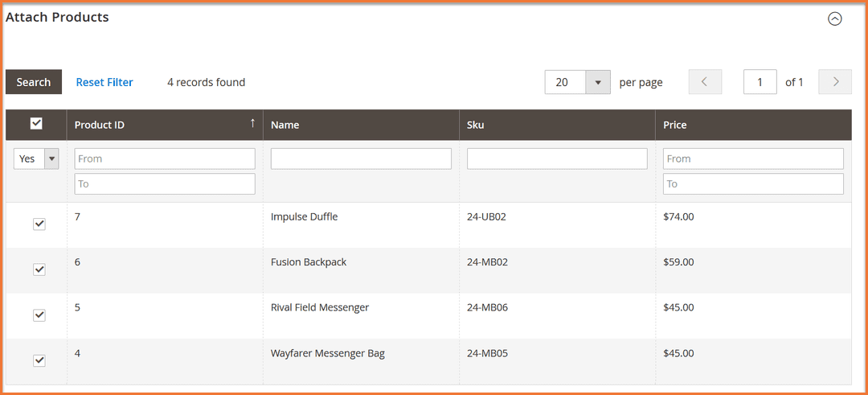
Task: Go to the previous page arrow
Action: pos(705,82)
